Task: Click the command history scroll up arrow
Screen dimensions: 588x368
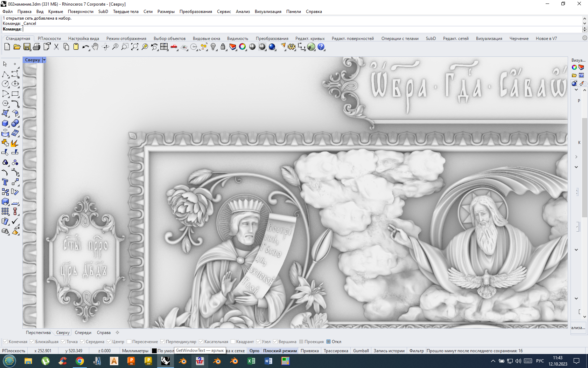Action: tap(584, 18)
